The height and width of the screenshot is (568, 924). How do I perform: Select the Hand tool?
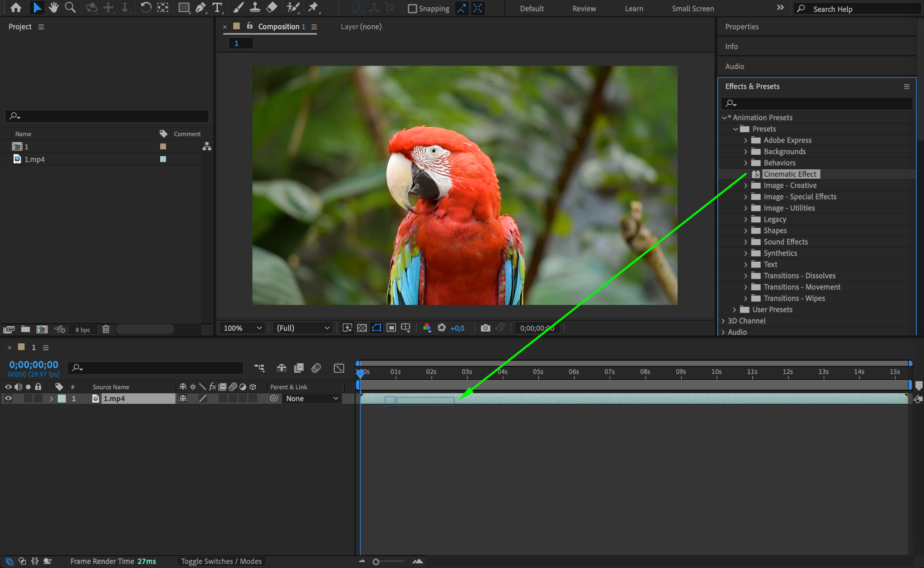(x=54, y=8)
